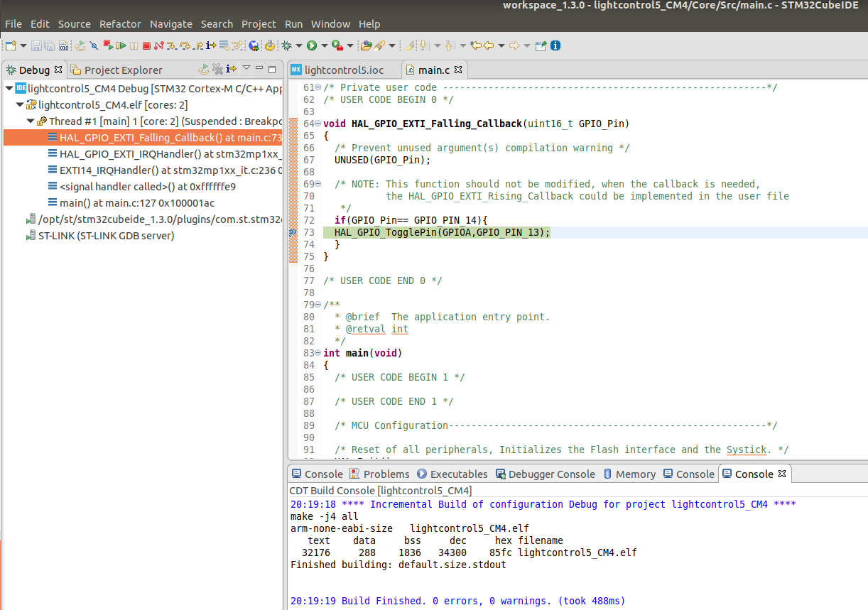This screenshot has height=610, width=868.
Task: Click the Disconnect icon
Action: click(x=159, y=45)
